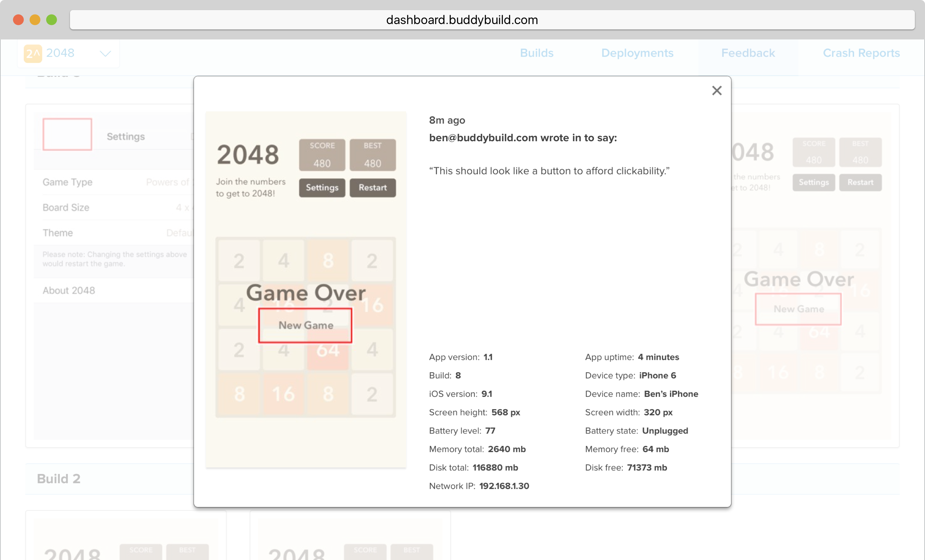This screenshot has height=560, width=925.
Task: Click the red close window button
Action: [x=18, y=19]
